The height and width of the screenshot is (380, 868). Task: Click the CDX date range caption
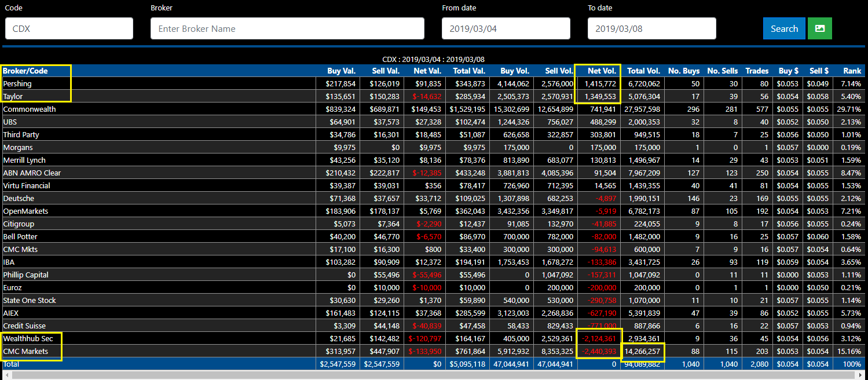click(434, 59)
